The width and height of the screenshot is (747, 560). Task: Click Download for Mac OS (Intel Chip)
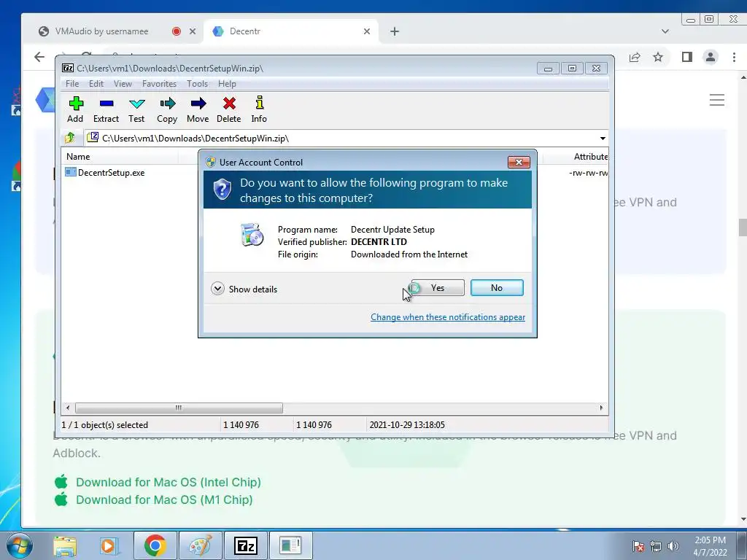coord(169,482)
